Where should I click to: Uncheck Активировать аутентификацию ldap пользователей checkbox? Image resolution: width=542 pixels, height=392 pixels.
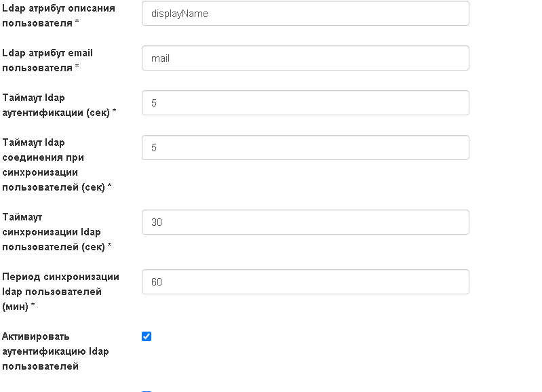147,336
